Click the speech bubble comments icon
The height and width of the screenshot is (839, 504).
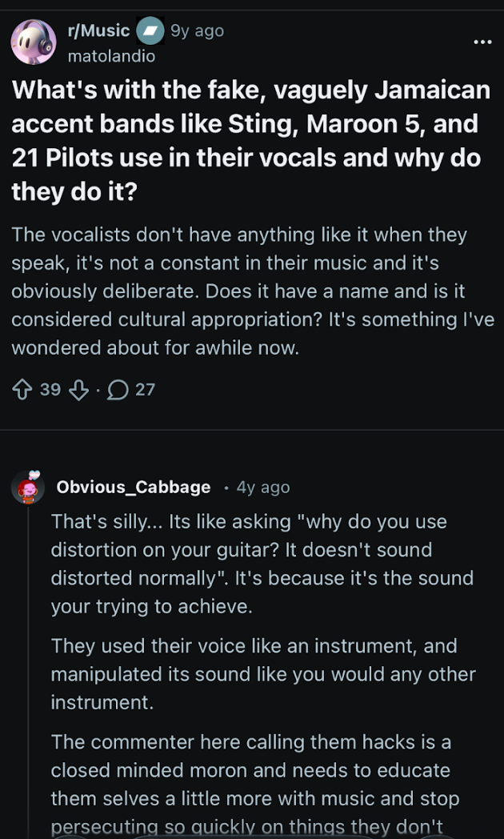click(117, 390)
